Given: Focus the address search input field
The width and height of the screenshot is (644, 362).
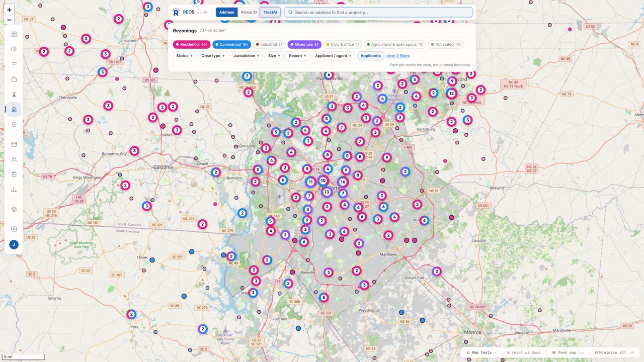Looking at the screenshot, I should pyautogui.click(x=378, y=12).
